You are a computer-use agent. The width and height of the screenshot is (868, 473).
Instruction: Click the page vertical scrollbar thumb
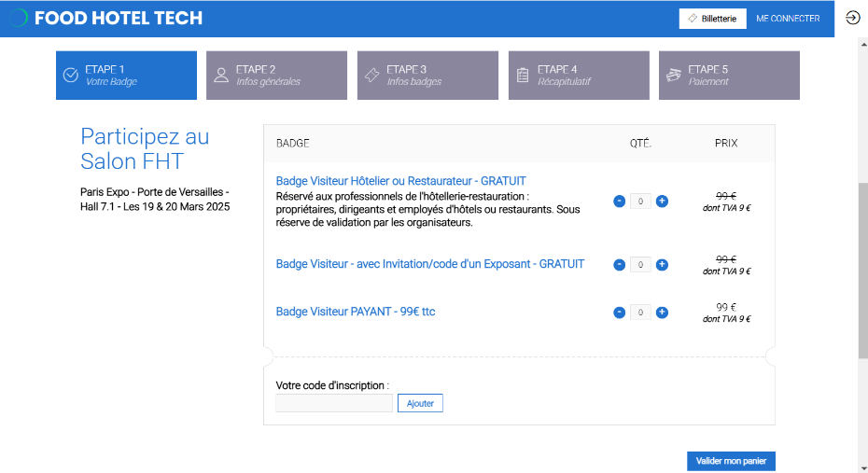[863, 270]
